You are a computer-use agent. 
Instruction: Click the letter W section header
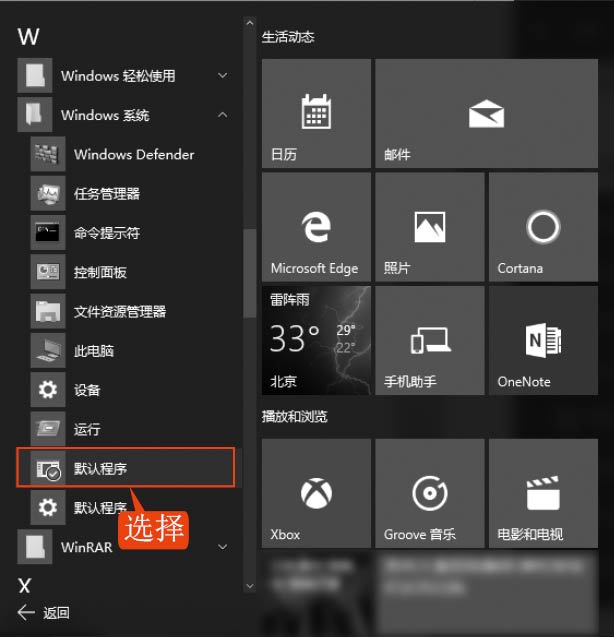coord(28,37)
